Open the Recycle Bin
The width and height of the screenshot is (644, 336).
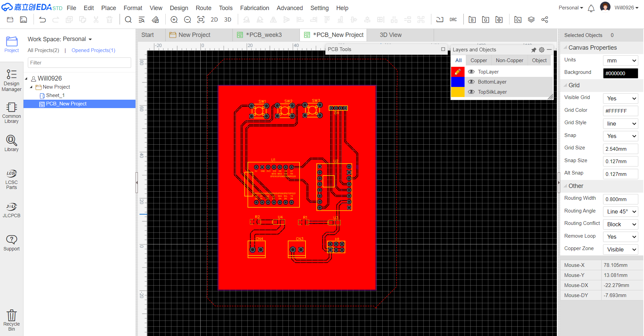click(11, 320)
